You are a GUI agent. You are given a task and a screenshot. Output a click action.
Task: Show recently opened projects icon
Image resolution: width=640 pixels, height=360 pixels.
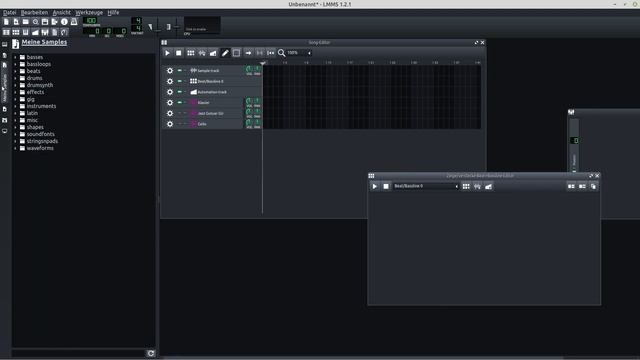pyautogui.click(x=36, y=22)
